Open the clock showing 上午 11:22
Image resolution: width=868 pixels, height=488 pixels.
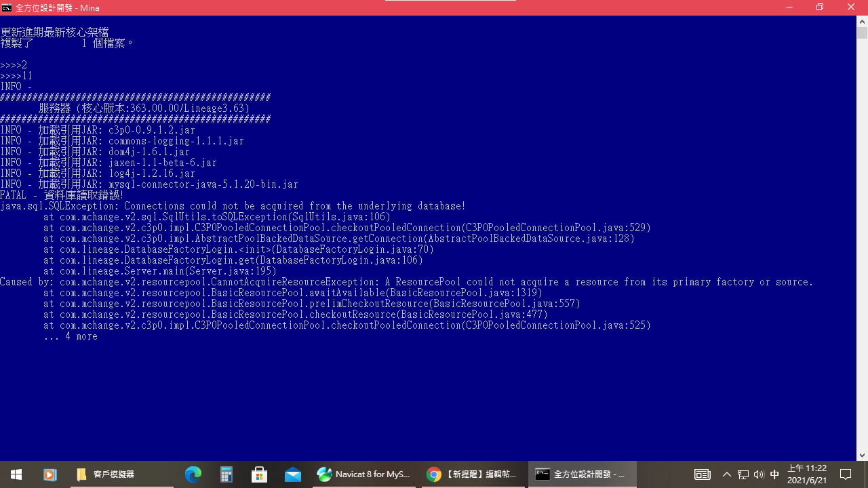click(x=807, y=474)
